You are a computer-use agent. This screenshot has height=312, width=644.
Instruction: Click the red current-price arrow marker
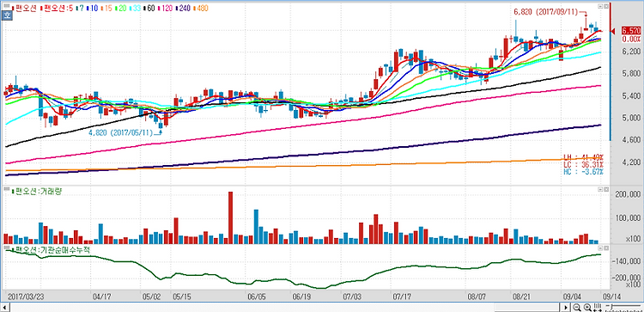click(x=614, y=31)
